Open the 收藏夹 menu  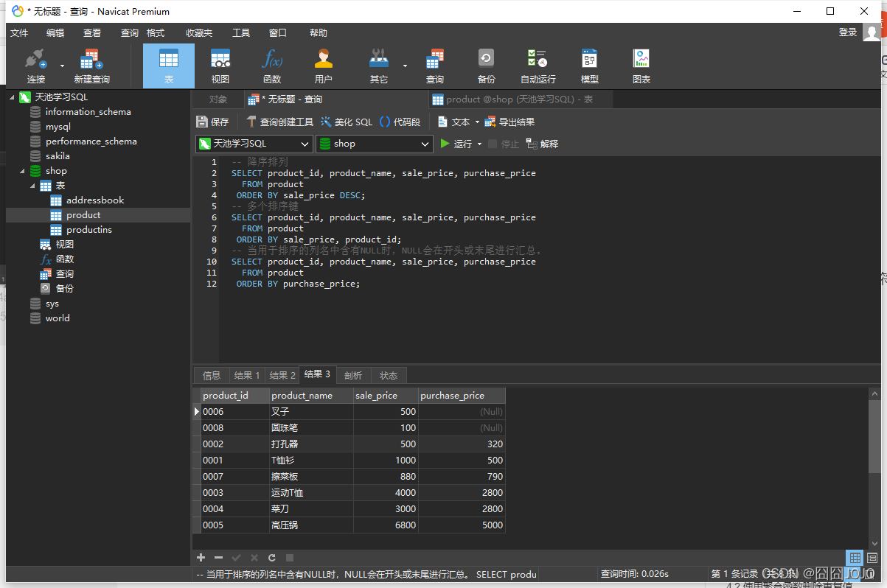[199, 32]
